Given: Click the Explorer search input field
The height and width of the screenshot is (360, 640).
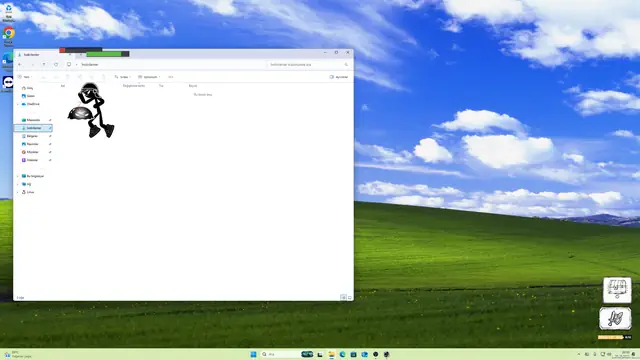Looking at the screenshot, I should click(309, 64).
